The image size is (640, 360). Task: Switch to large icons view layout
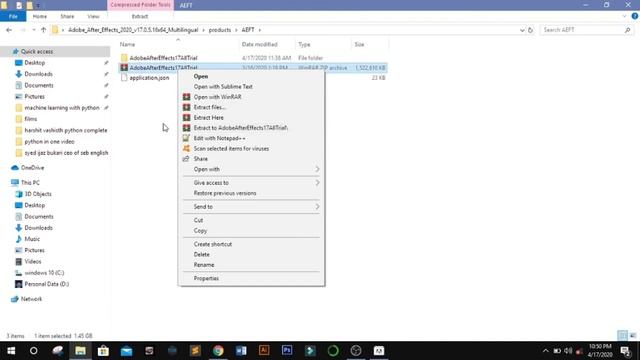tap(633, 336)
